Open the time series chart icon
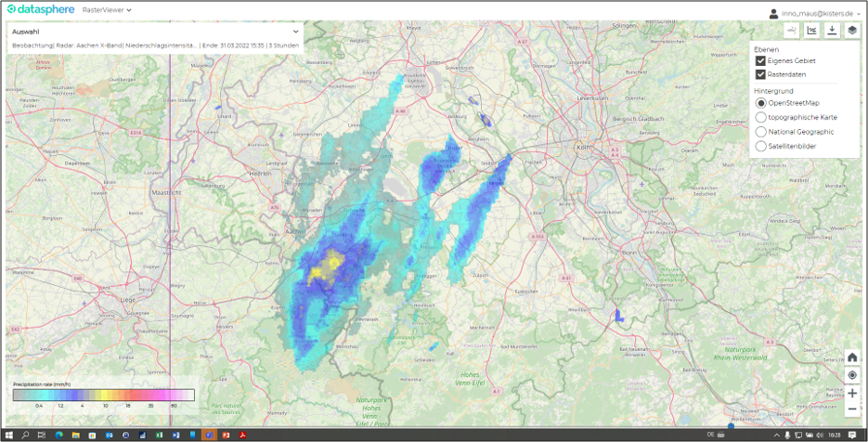Viewport: 868px width, 442px height. point(811,31)
